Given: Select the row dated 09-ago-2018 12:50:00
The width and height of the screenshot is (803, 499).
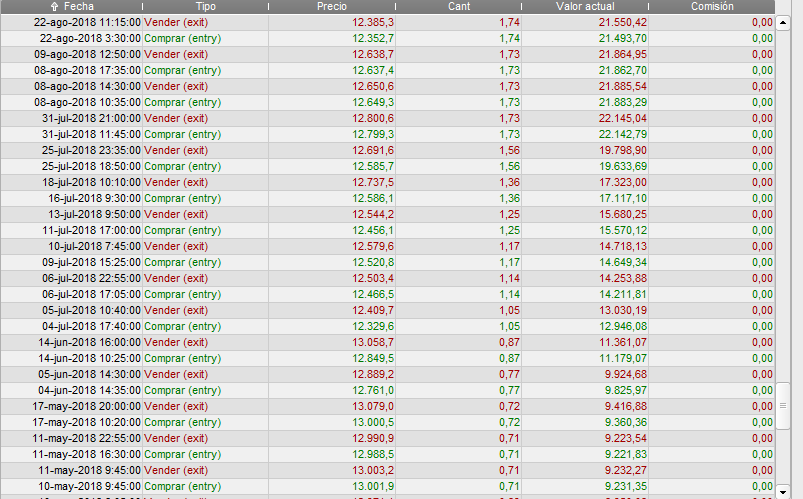Looking at the screenshot, I should coord(387,54).
